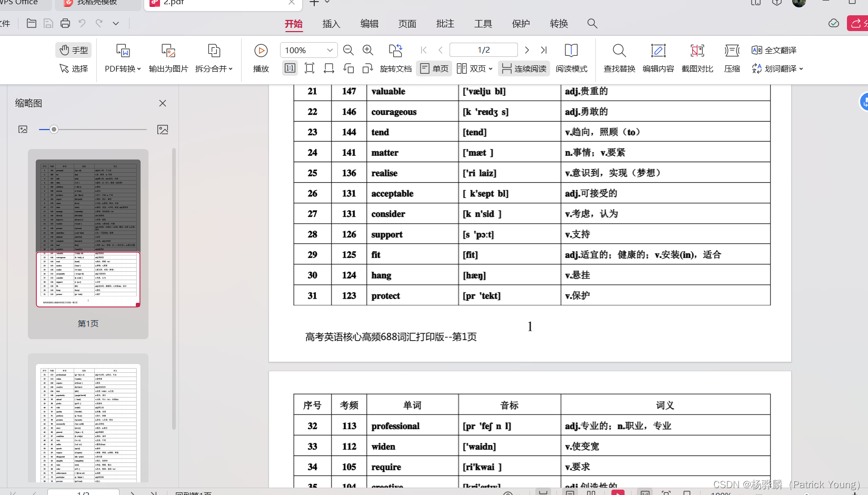Zoom out with the minus magnifier
The width and height of the screenshot is (868, 495).
pos(348,50)
